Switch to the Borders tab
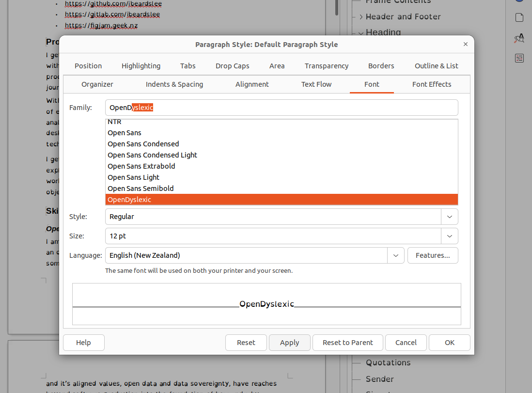532x393 pixels. (381, 65)
